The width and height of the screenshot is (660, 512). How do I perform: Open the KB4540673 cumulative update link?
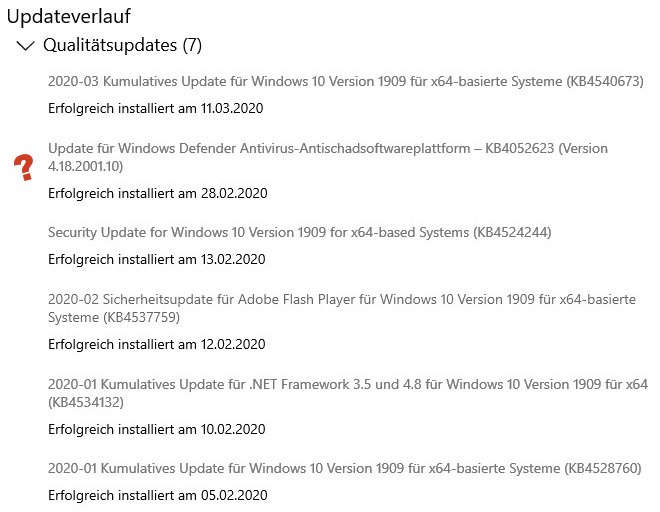click(346, 81)
